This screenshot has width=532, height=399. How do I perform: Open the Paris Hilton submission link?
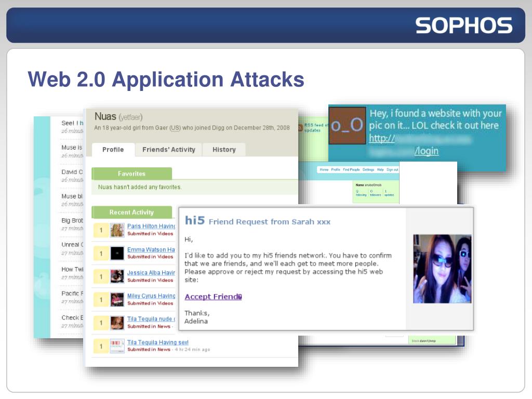coord(151,226)
